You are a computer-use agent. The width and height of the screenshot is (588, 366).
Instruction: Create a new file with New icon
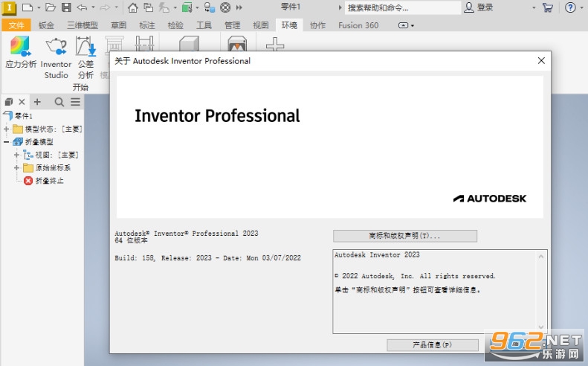tap(27, 7)
